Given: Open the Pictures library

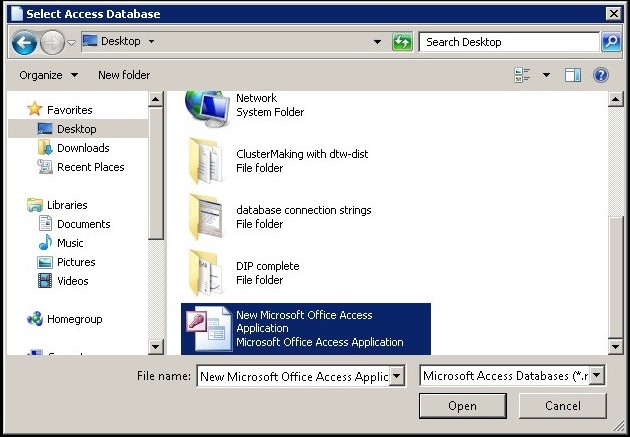Looking at the screenshot, I should pyautogui.click(x=76, y=262).
